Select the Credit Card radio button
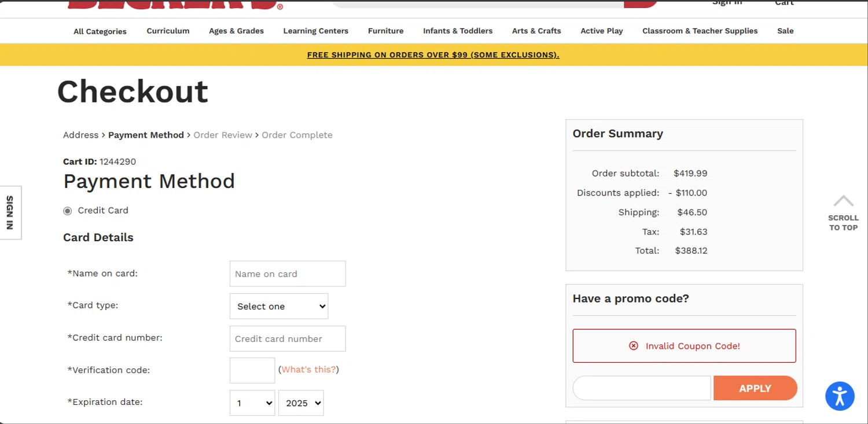The image size is (868, 424). [x=68, y=211]
